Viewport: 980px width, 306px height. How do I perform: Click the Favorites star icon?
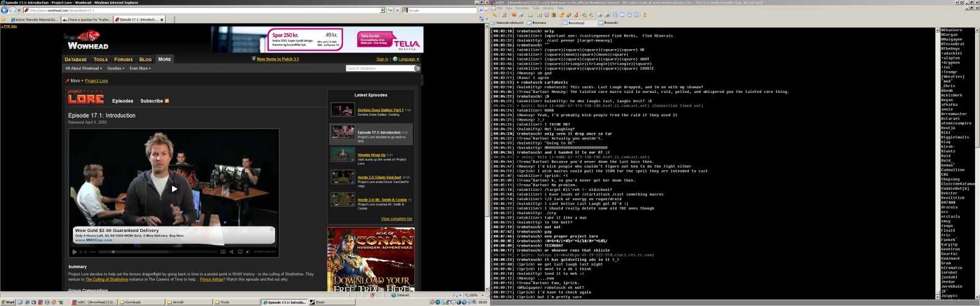[x=4, y=20]
